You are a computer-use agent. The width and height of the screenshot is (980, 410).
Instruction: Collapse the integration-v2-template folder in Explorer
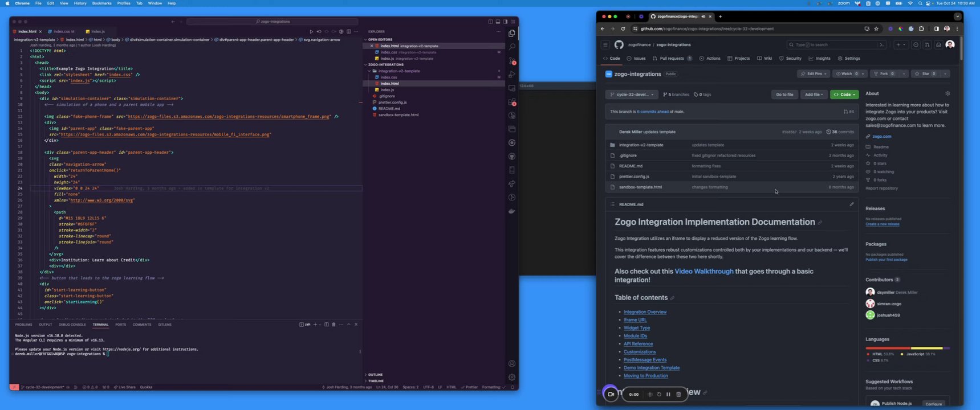pos(399,71)
